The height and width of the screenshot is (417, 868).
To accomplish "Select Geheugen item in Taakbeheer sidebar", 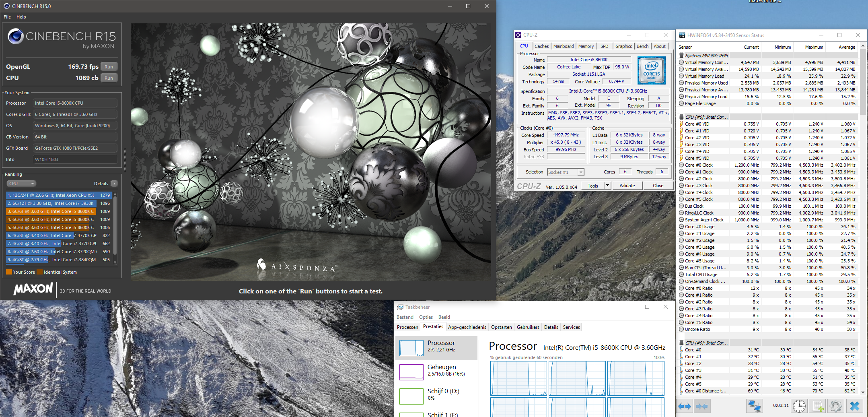I will pyautogui.click(x=436, y=372).
